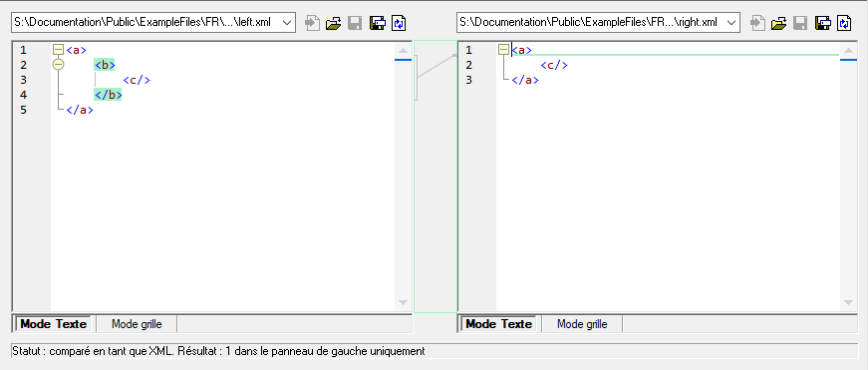Click left pane scroll down arrow
868x370 pixels.
point(403,302)
